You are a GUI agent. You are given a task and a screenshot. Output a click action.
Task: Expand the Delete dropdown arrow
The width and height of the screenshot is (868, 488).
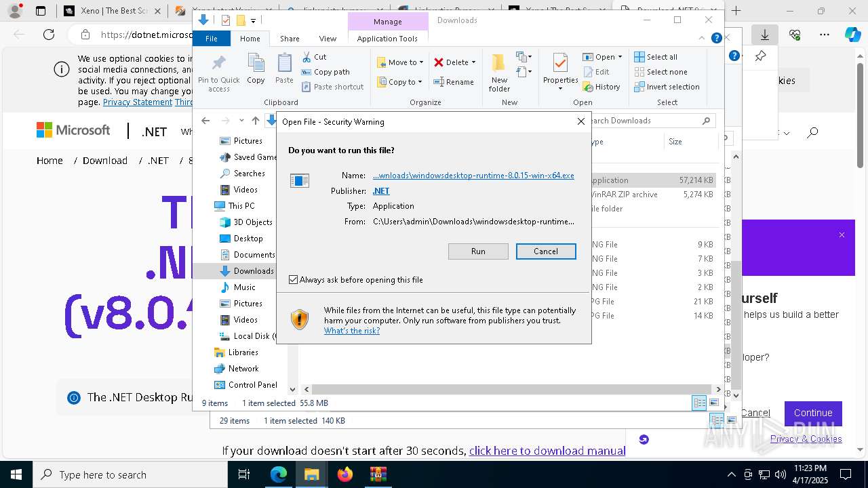click(x=473, y=62)
